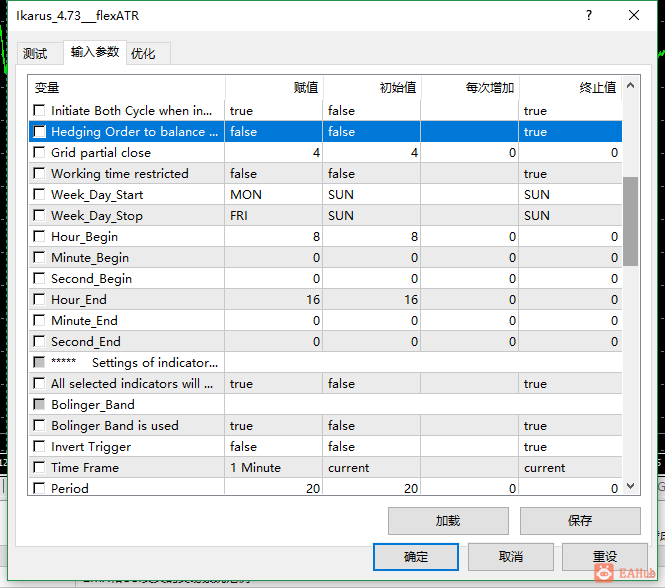This screenshot has width=665, height=588.
Task: Check the Time Frame checkbox
Action: [39, 468]
